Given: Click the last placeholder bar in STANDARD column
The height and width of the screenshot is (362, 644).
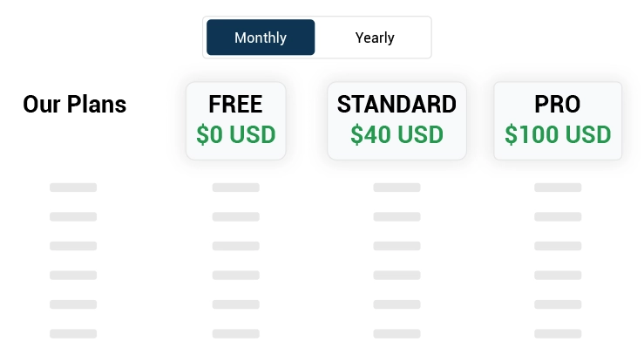Looking at the screenshot, I should (x=397, y=333).
